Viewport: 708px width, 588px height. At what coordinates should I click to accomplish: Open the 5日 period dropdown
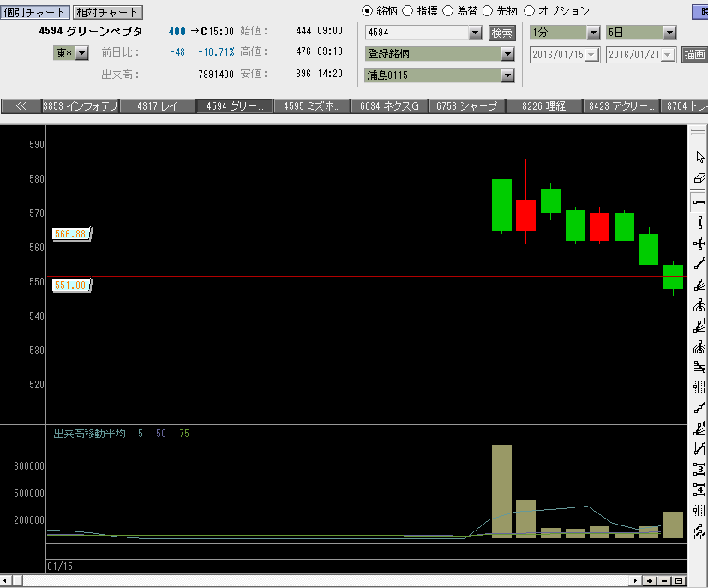click(669, 33)
